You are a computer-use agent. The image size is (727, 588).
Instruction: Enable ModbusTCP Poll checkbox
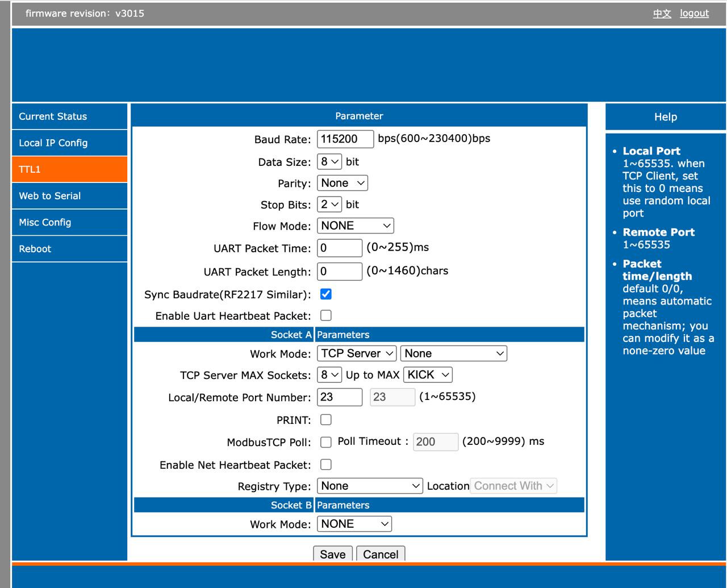click(325, 442)
